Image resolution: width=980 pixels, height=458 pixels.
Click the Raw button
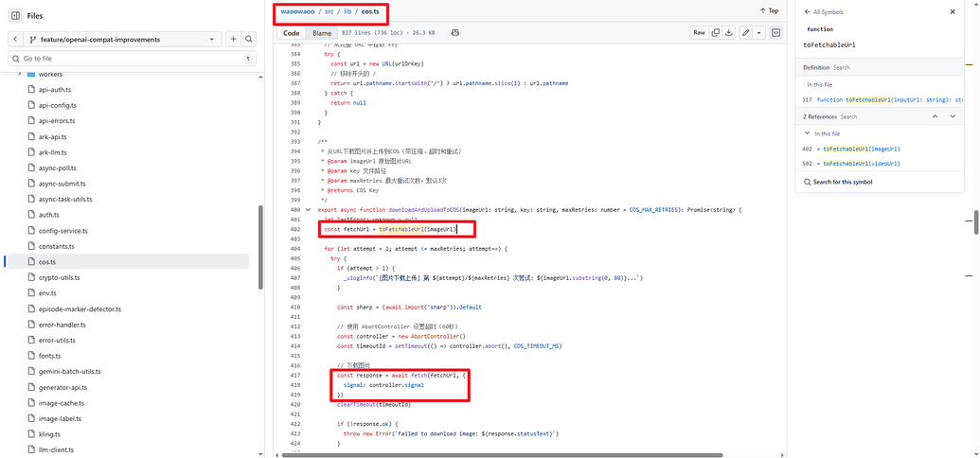pos(699,32)
